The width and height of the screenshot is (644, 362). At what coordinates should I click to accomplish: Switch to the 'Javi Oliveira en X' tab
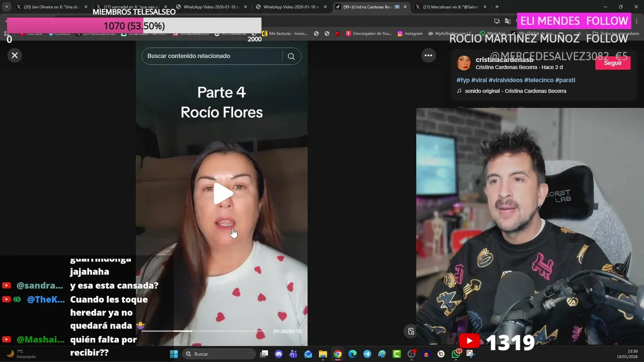coord(51,7)
